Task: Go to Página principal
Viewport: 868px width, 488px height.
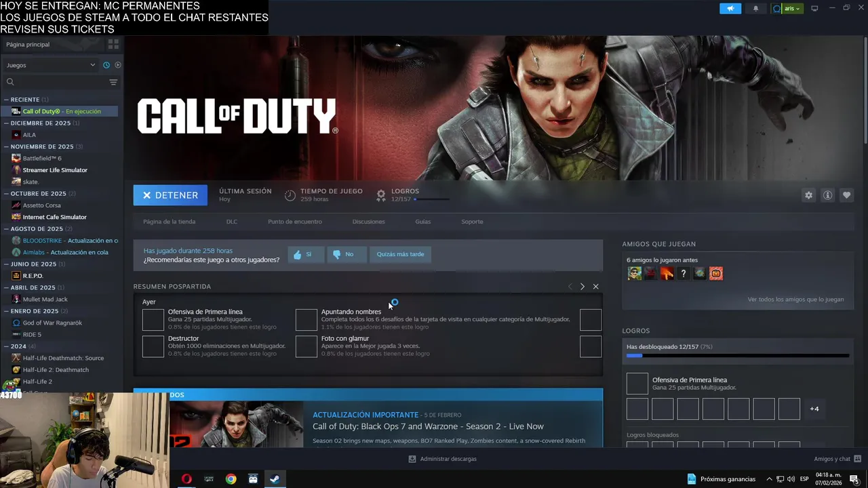Action: click(28, 44)
